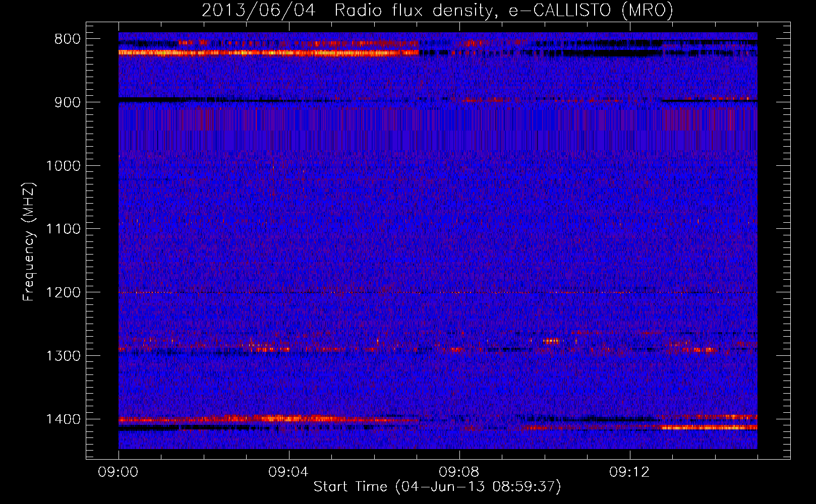Select the '1200' frequency tick label
Viewport: 816px width, 504px height.
tap(64, 293)
